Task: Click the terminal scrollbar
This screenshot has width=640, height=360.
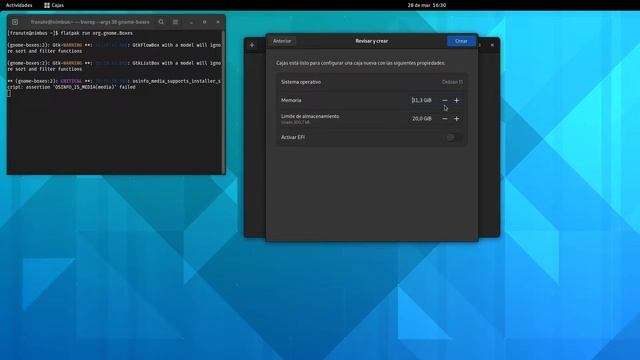Action: point(223,102)
